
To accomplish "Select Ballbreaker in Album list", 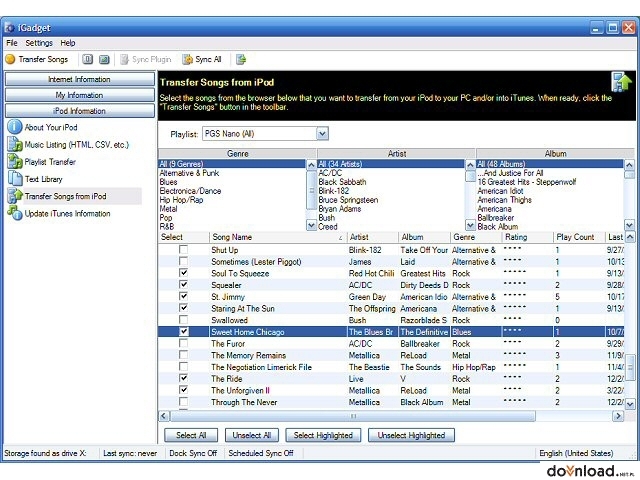I will point(496,218).
